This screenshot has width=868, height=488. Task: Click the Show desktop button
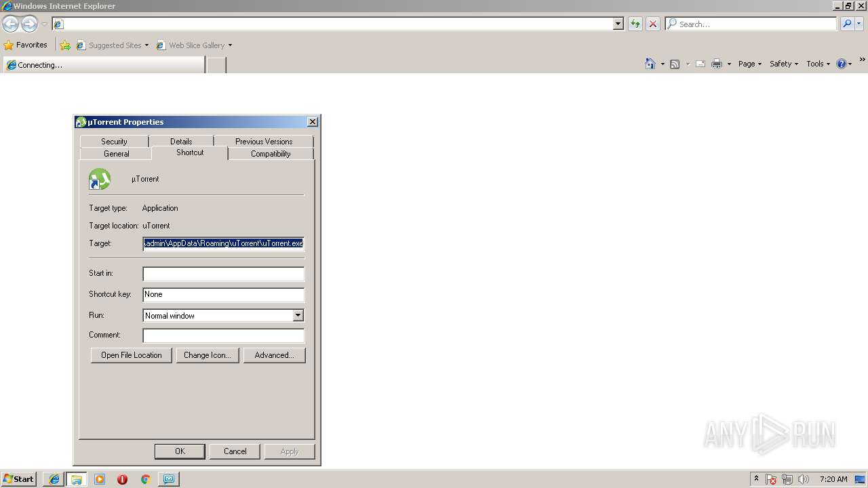[x=861, y=479]
